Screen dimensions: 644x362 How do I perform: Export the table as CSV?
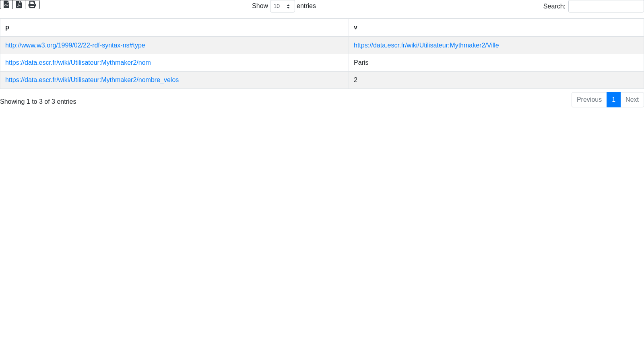(6, 5)
